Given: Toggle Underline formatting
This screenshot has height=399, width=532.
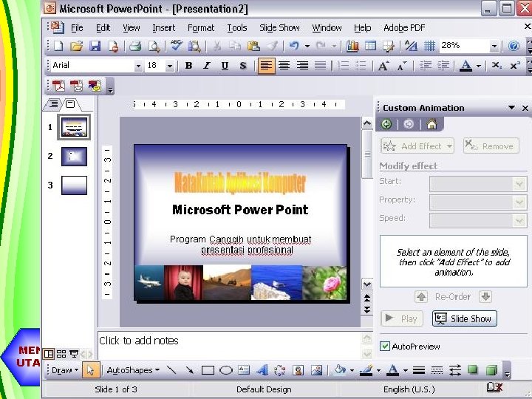Looking at the screenshot, I should pos(225,66).
